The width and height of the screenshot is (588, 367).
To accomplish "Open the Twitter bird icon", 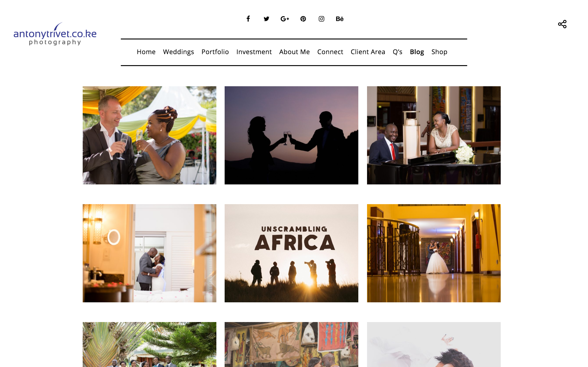I will pyautogui.click(x=266, y=19).
